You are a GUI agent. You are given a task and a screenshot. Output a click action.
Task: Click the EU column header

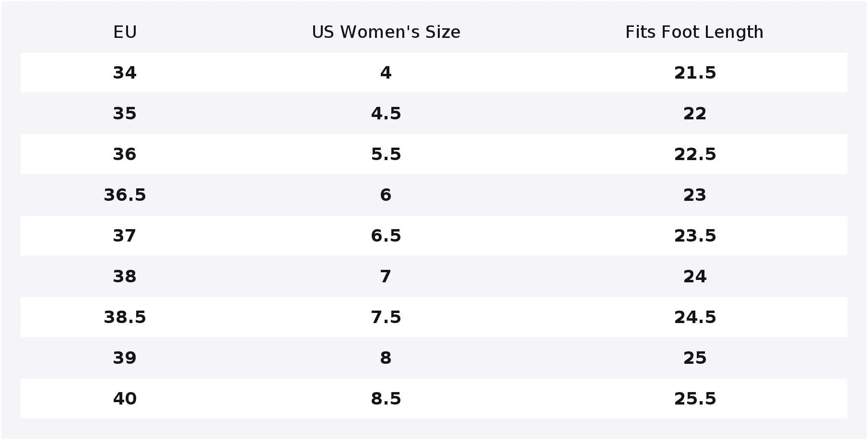[125, 32]
